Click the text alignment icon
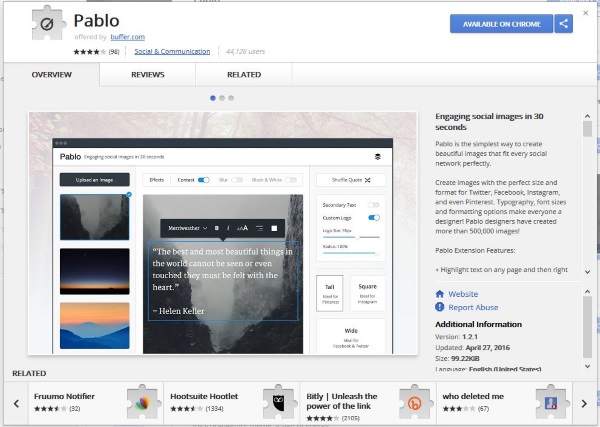The height and width of the screenshot is (427, 600). tap(259, 228)
